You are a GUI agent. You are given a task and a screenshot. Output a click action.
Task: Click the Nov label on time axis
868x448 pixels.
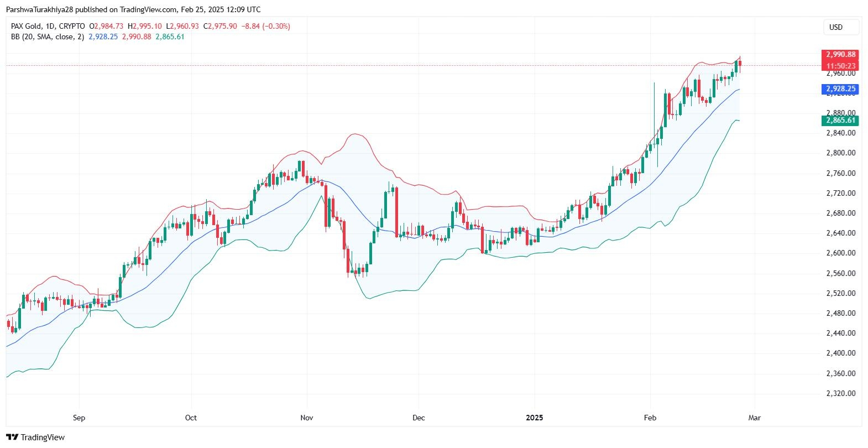click(x=307, y=418)
